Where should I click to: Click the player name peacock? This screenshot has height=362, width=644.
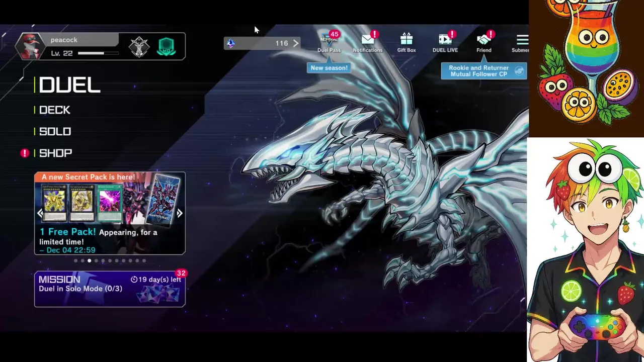(x=64, y=40)
